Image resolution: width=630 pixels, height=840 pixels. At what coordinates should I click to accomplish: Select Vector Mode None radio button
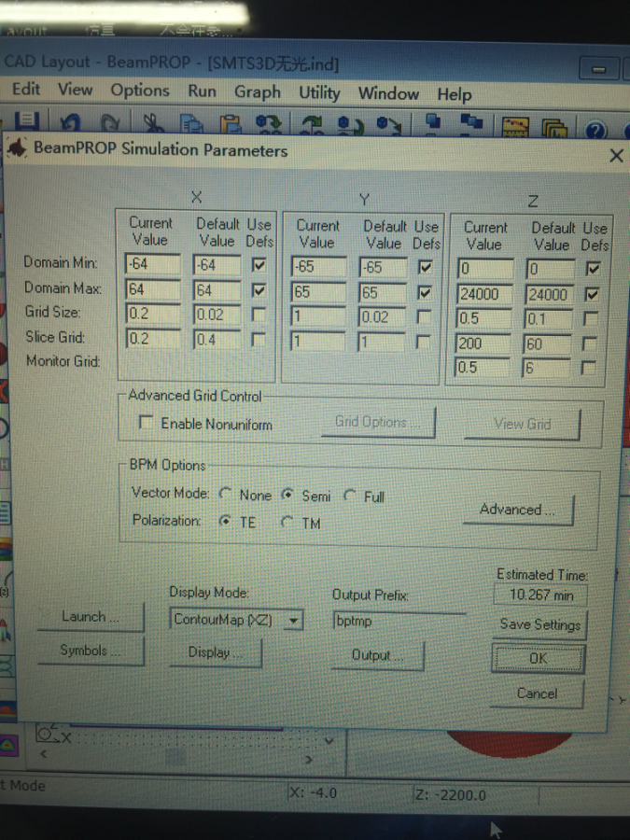pos(226,493)
